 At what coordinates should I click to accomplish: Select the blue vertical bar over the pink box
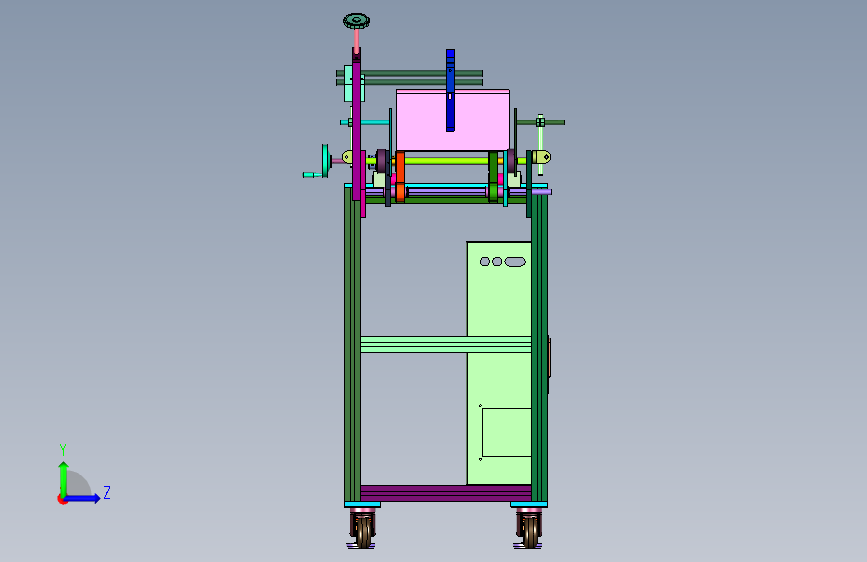pyautogui.click(x=450, y=90)
